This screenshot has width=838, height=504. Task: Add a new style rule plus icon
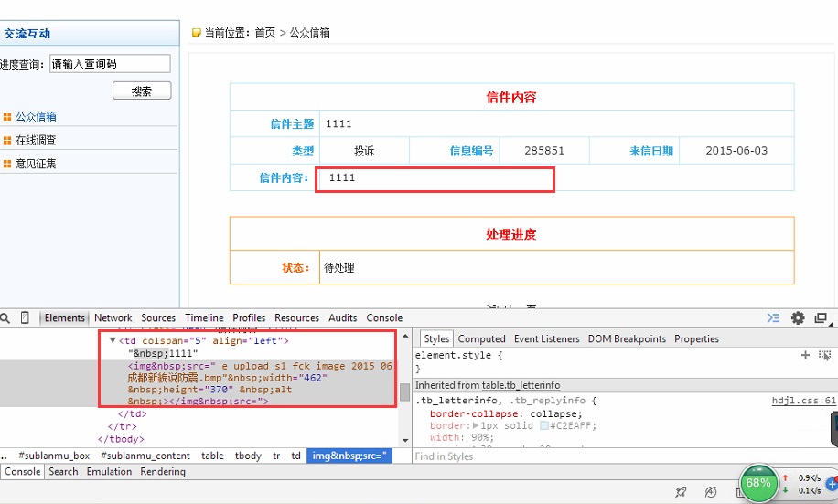click(805, 355)
